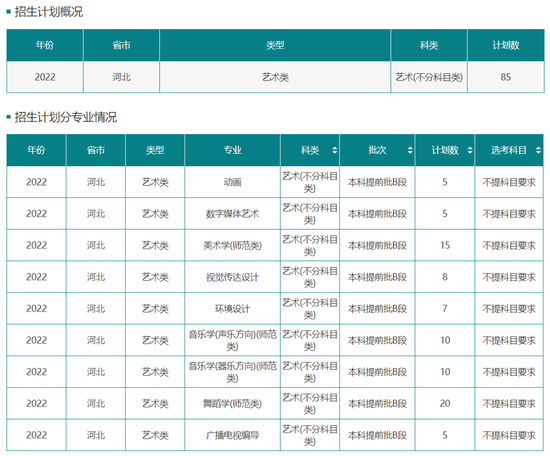Select the 美术学(师范类) major cell
The width and height of the screenshot is (550, 456).
pos(233,245)
